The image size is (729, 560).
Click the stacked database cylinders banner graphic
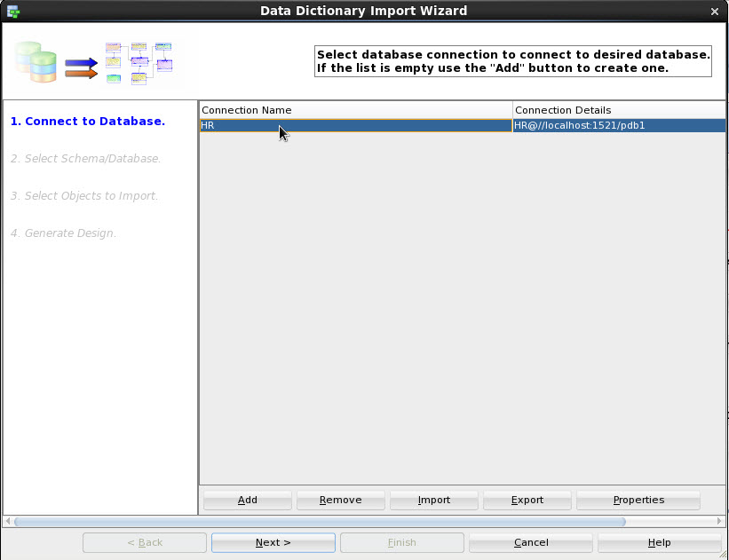click(34, 62)
